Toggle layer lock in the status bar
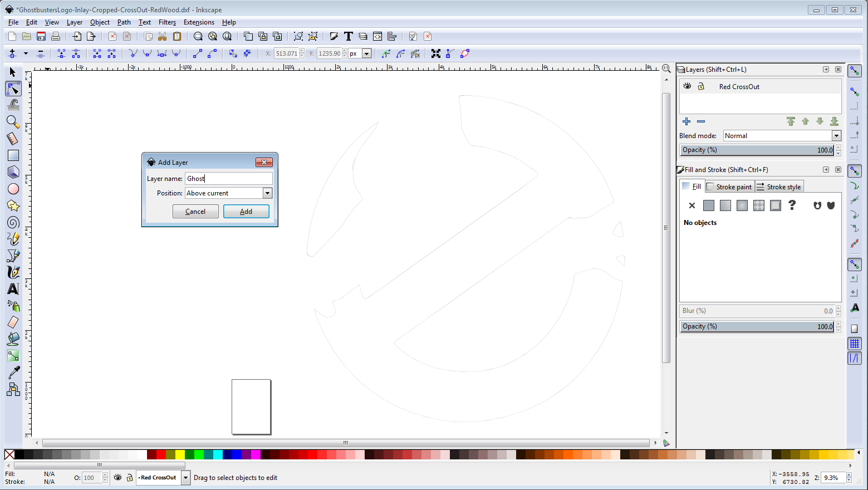This screenshot has width=868, height=490. [129, 477]
